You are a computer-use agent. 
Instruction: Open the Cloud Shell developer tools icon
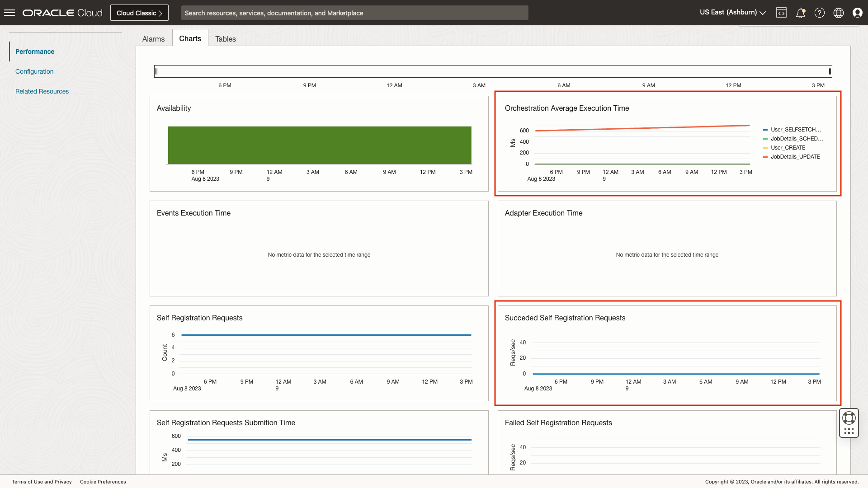pyautogui.click(x=781, y=13)
